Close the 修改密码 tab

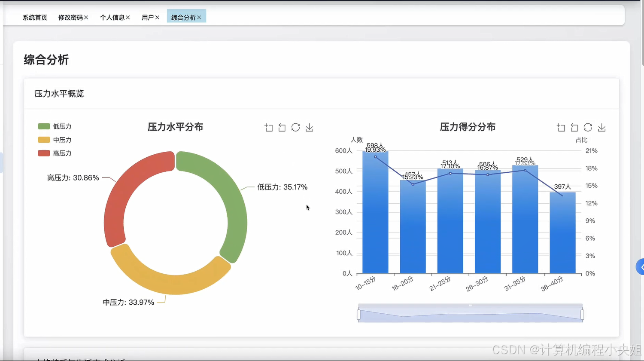(86, 18)
